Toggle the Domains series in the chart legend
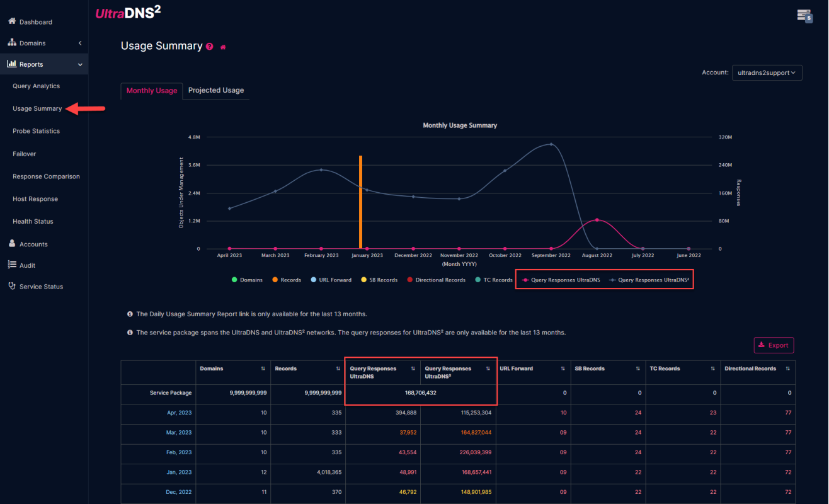The height and width of the screenshot is (504, 829). point(247,280)
